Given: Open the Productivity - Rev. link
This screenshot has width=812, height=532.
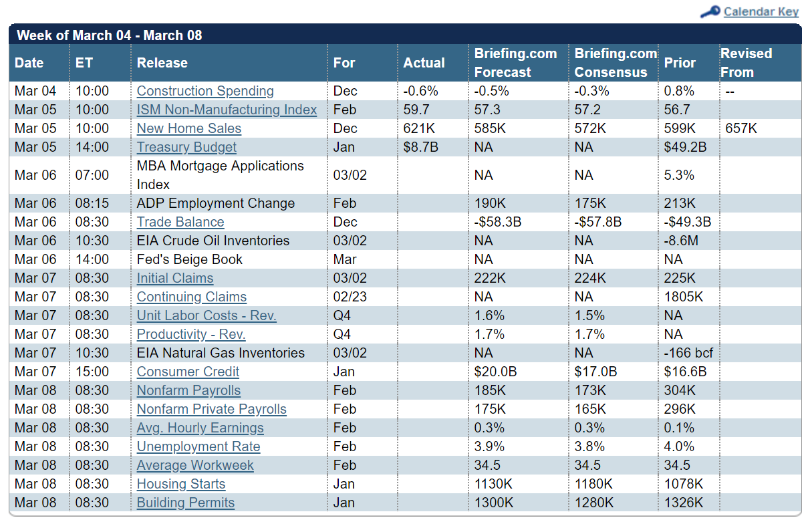Looking at the screenshot, I should click(191, 334).
